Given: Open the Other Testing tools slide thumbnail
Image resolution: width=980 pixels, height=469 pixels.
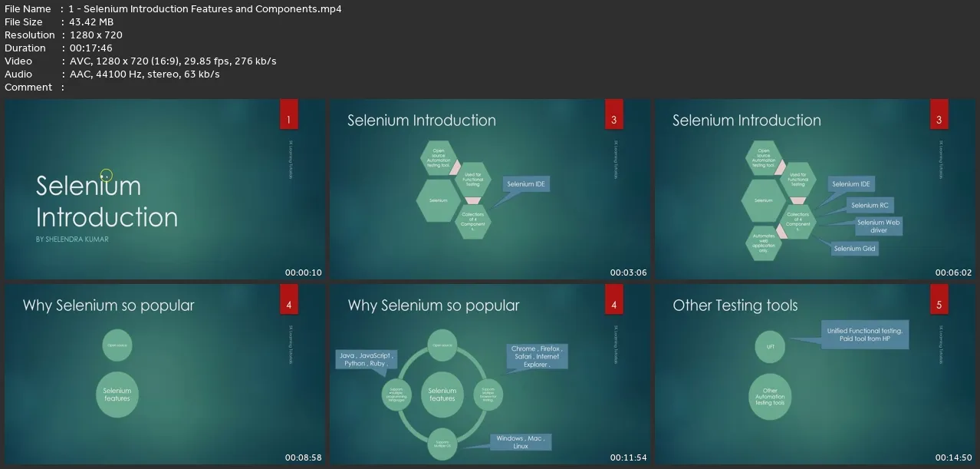Looking at the screenshot, I should tap(814, 374).
